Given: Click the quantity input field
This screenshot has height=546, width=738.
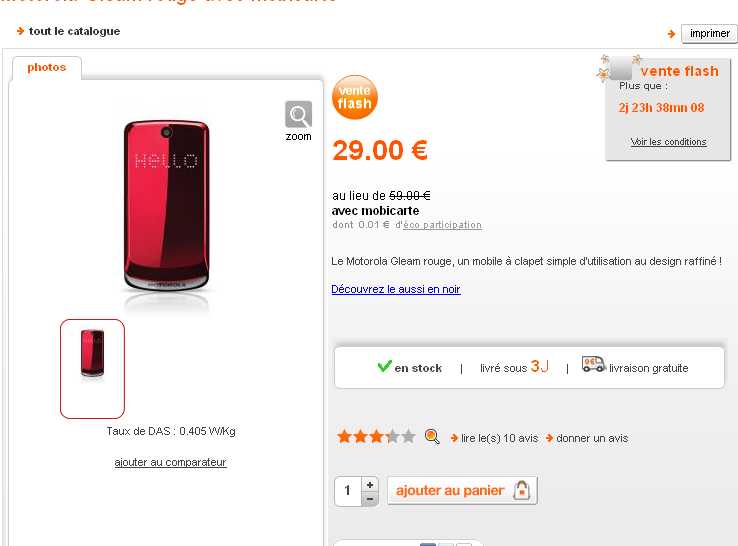Looking at the screenshot, I should (348, 491).
